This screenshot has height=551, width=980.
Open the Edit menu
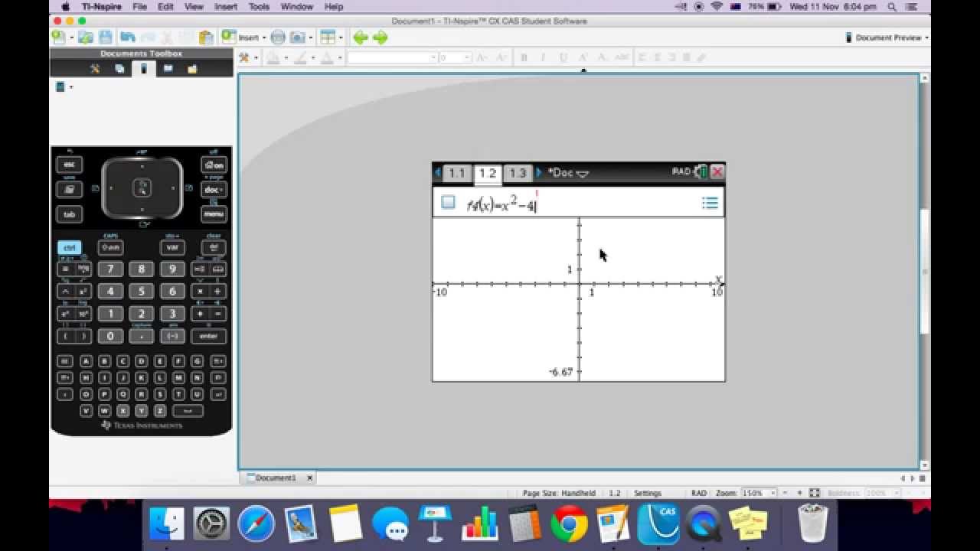coord(165,7)
